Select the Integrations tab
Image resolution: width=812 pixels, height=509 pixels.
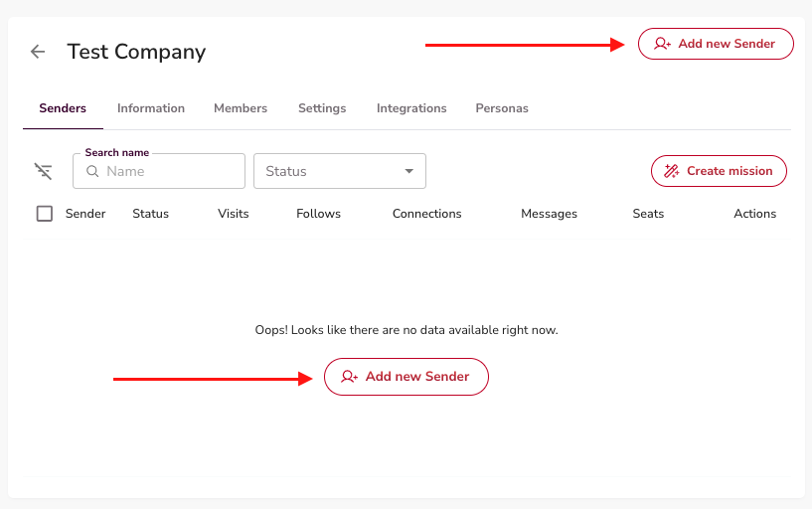coord(411,108)
